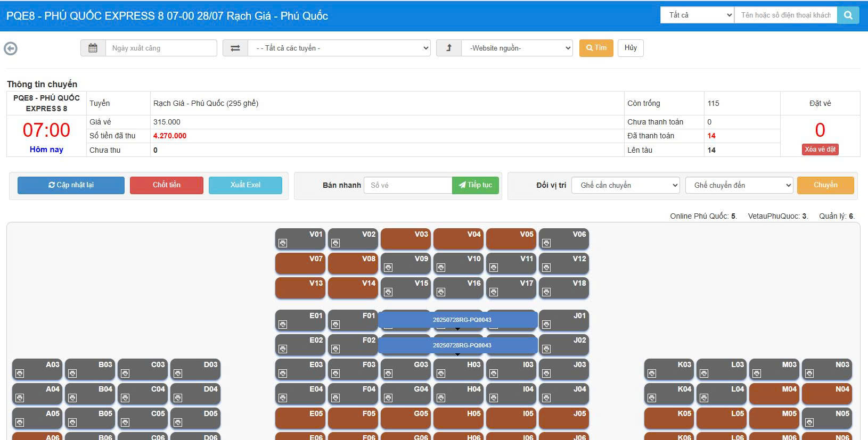Image resolution: width=868 pixels, height=440 pixels.
Task: Click the print icon on seat J01
Action: point(546,325)
